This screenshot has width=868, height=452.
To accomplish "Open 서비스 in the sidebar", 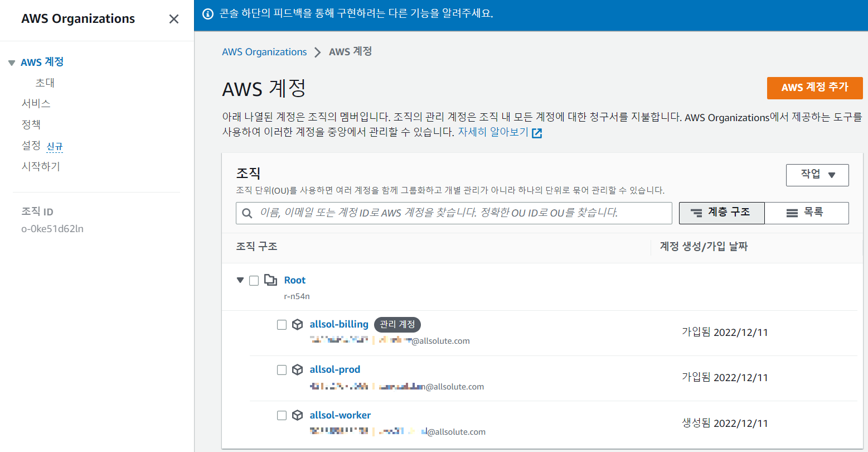I will 36,103.
